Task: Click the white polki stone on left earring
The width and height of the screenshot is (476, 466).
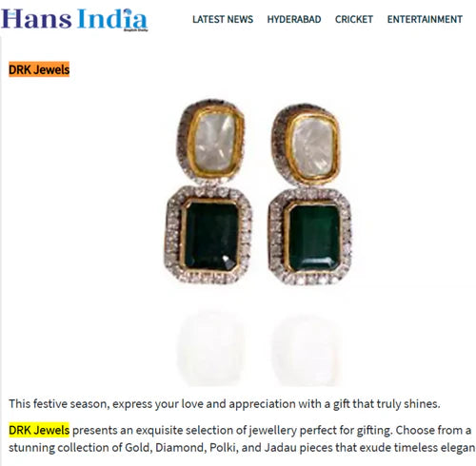Action: 214,143
